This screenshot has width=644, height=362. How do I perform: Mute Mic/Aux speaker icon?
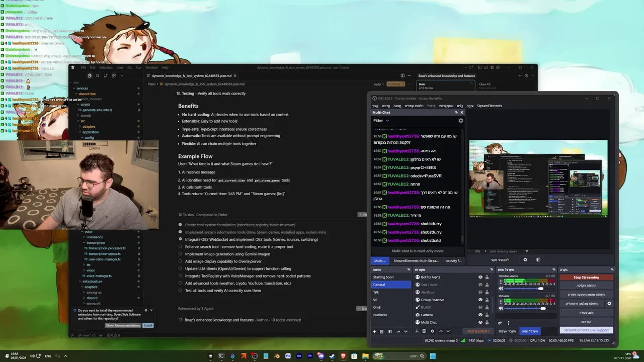coord(501,308)
